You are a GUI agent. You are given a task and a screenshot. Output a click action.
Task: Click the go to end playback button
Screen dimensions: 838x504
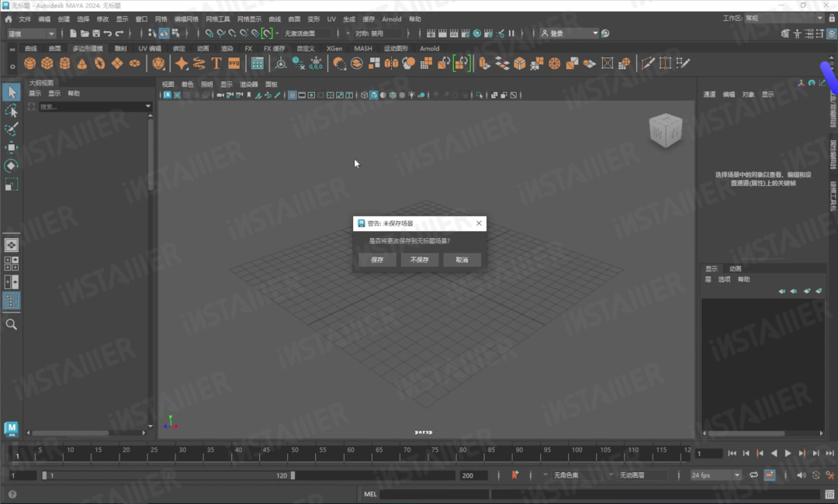[x=829, y=454]
